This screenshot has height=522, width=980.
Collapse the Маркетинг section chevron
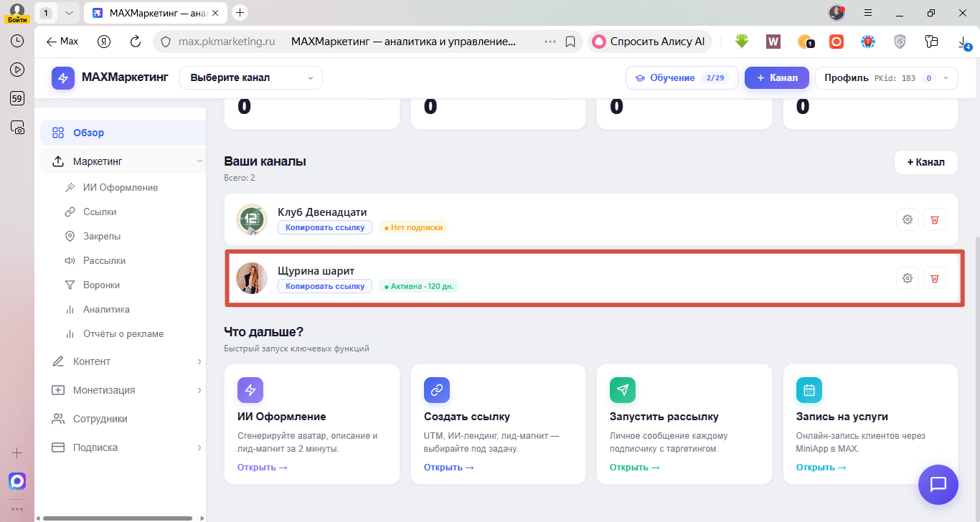[x=199, y=161]
